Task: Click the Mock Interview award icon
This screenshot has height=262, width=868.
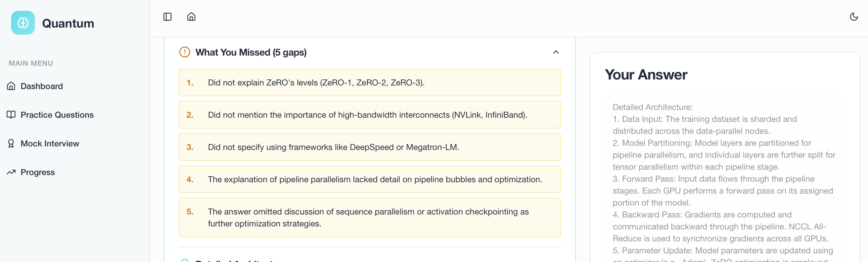Action: pos(11,144)
